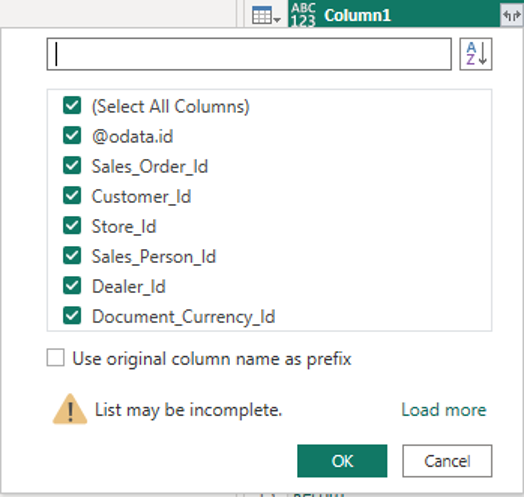Click the Customer_Id label text
This screenshot has height=498, width=524.
(x=141, y=197)
